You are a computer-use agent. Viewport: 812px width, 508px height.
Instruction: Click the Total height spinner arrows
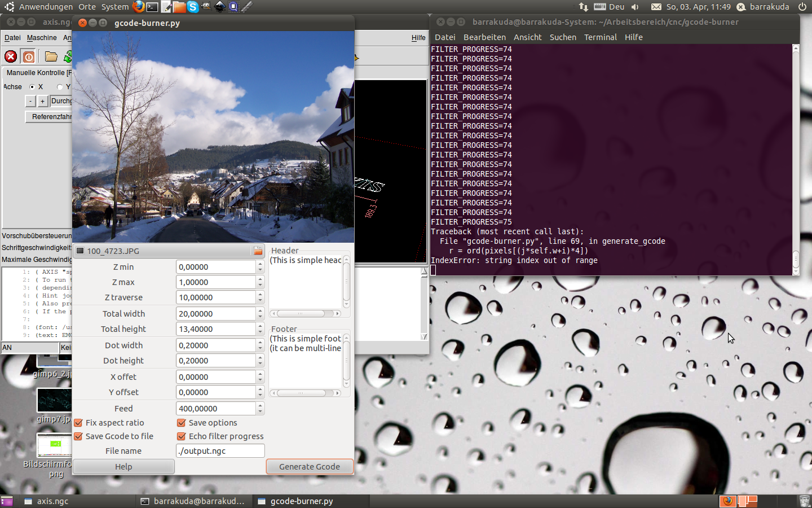pyautogui.click(x=260, y=329)
